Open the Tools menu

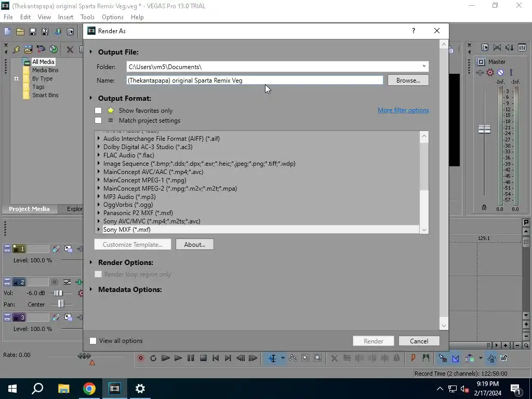[x=87, y=17]
